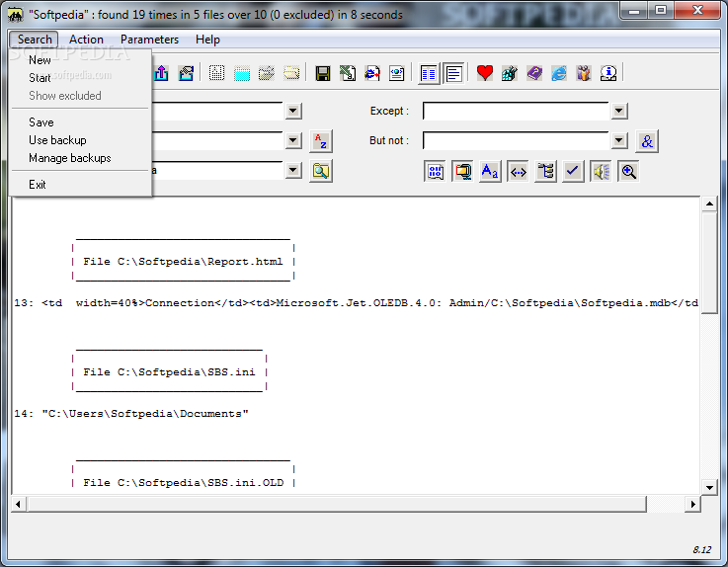The image size is (728, 567).
Task: Click the vertical scrollbar thumb
Action: 709,264
